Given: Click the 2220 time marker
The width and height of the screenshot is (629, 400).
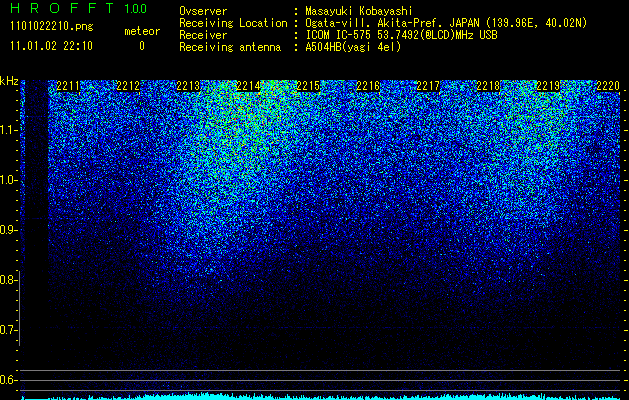Looking at the screenshot, I should (x=608, y=86).
